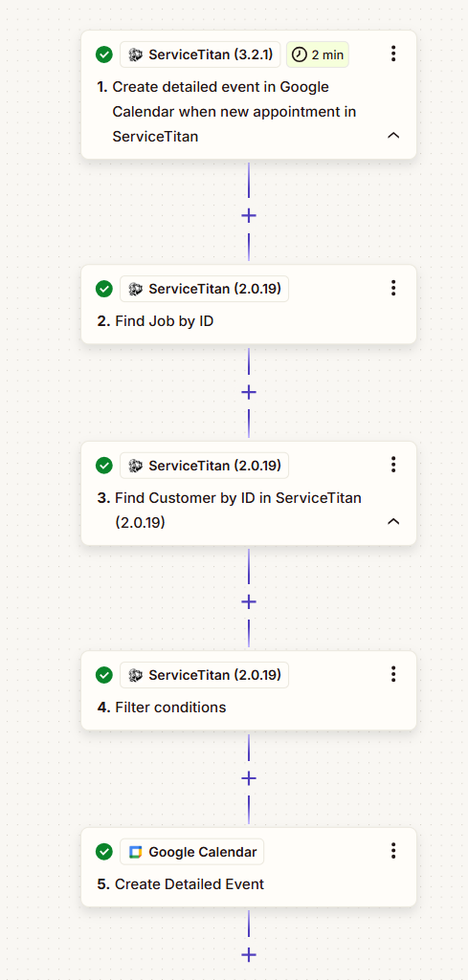Select the Google Calendar app badge
Image resolution: width=468 pixels, height=980 pixels.
(192, 851)
